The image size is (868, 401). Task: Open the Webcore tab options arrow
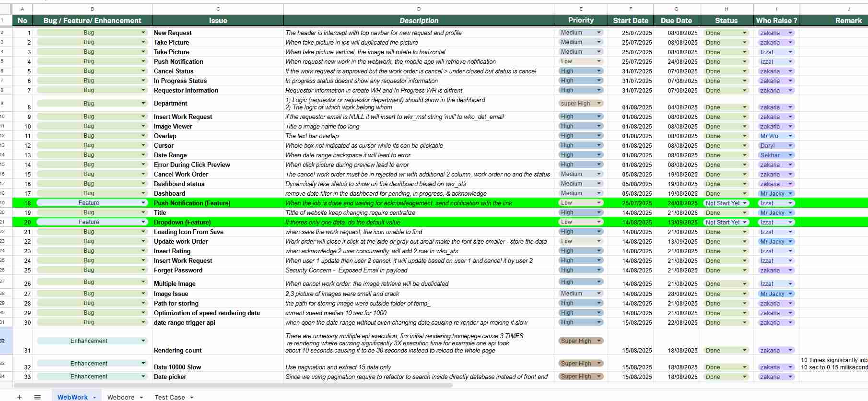(141, 398)
